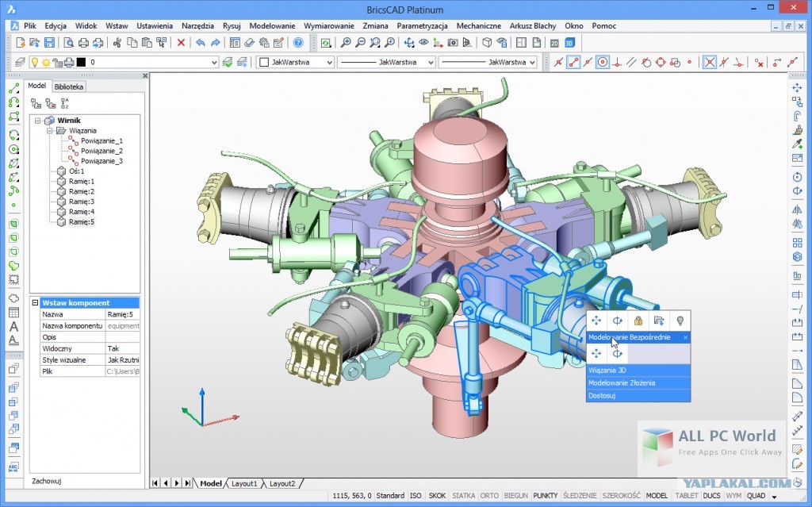Viewport: 812px width, 507px height.
Task: Click the Redo arrow icon
Action: (x=216, y=43)
